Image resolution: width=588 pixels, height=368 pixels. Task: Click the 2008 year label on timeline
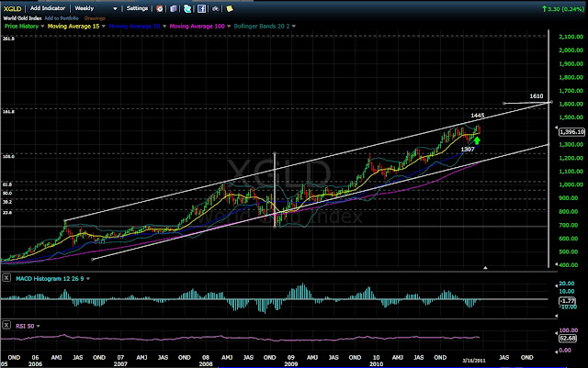[x=206, y=364]
